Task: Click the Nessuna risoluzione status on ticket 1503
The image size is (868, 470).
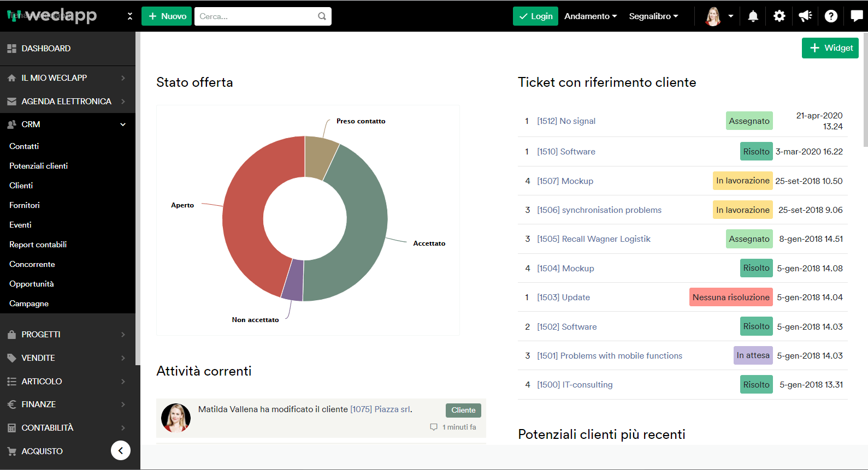Action: (731, 298)
